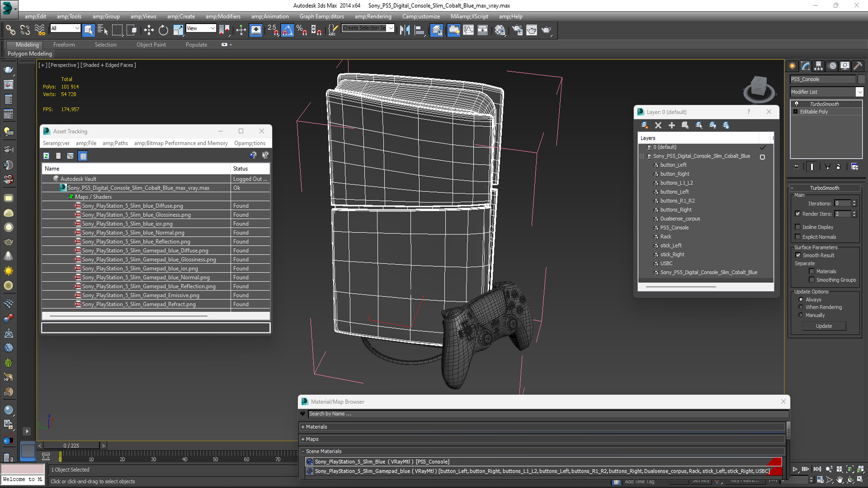Click Delete layer X icon in Layer dialog

click(x=658, y=125)
